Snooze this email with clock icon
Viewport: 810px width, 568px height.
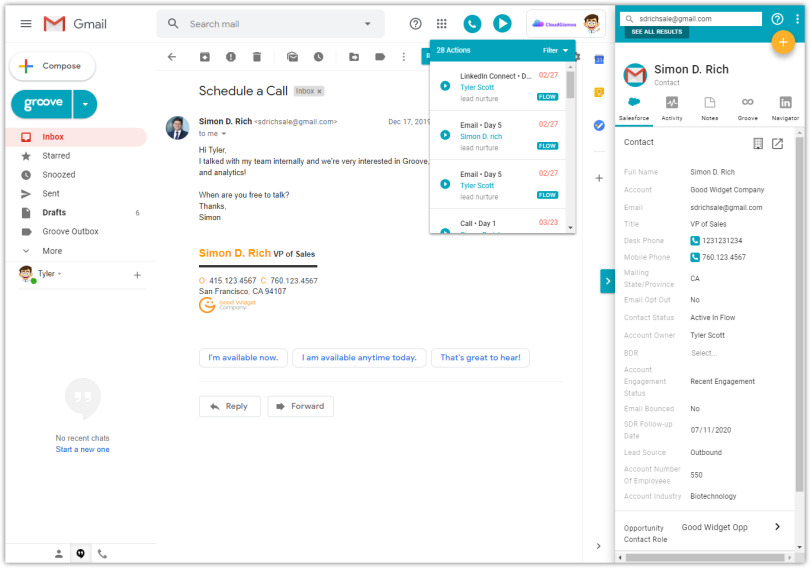click(x=318, y=57)
